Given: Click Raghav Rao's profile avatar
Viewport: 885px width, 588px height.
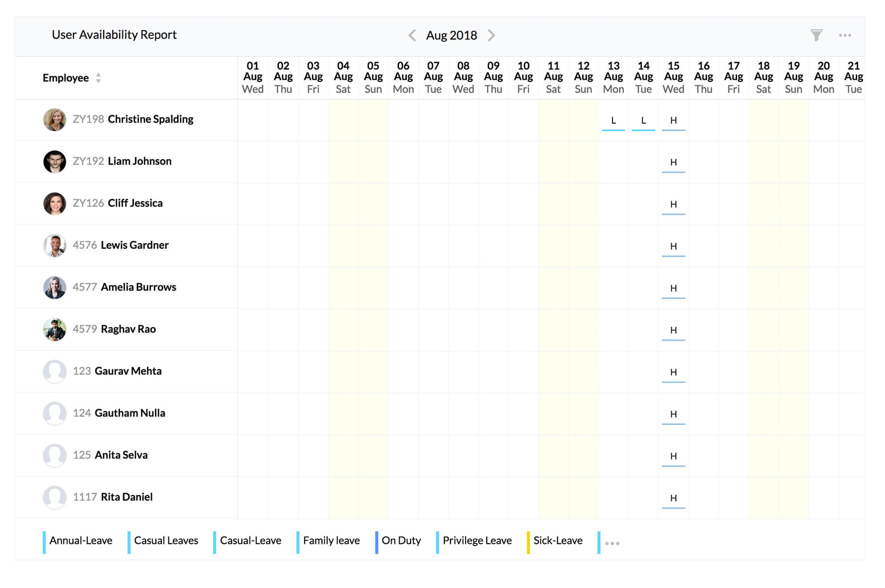Looking at the screenshot, I should point(55,329).
